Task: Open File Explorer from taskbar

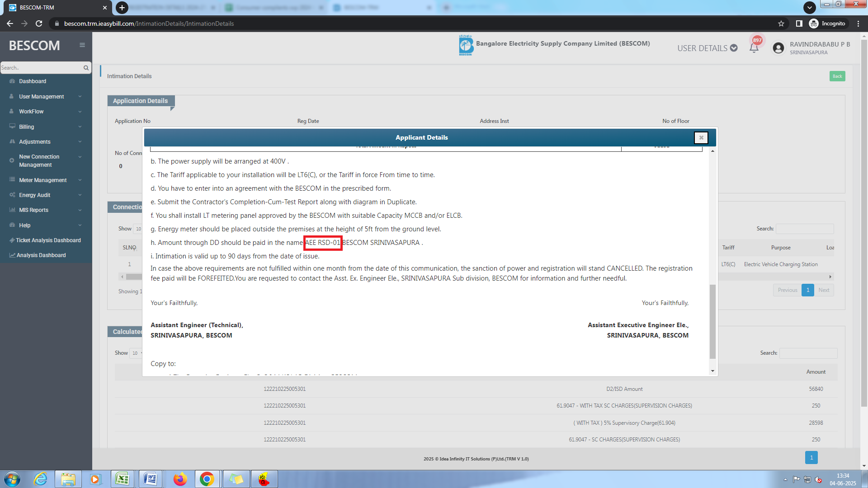Action: pos(68,479)
